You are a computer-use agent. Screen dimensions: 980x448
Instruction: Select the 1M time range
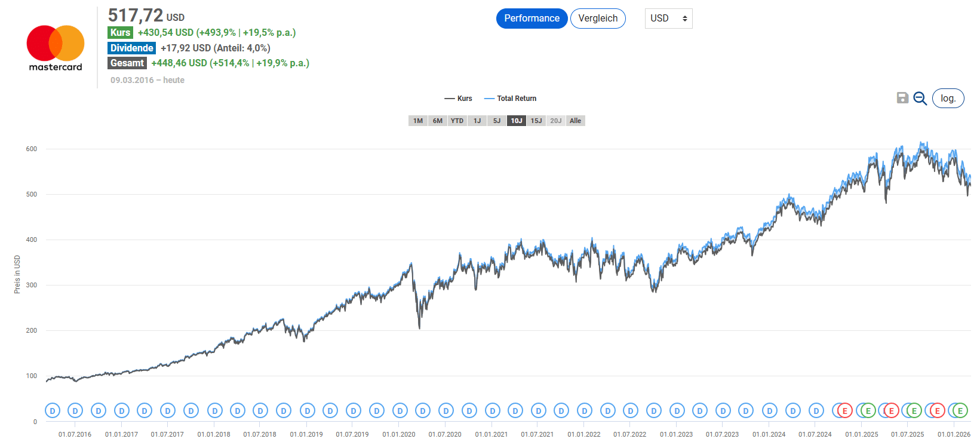click(x=418, y=121)
